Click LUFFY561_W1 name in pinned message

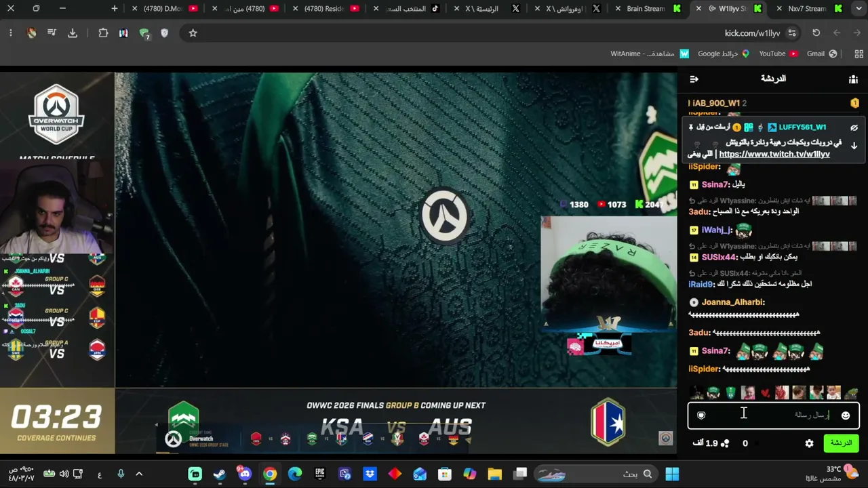[802, 127]
